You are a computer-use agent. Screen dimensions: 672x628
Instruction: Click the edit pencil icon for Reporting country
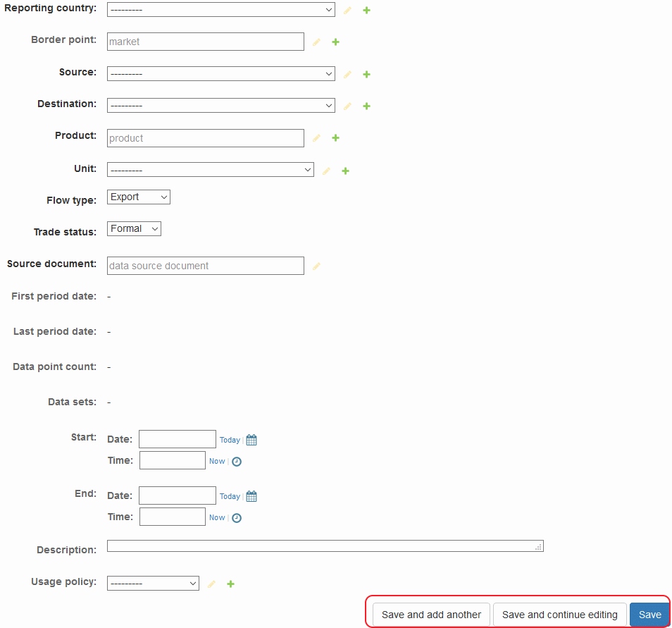coord(347,11)
